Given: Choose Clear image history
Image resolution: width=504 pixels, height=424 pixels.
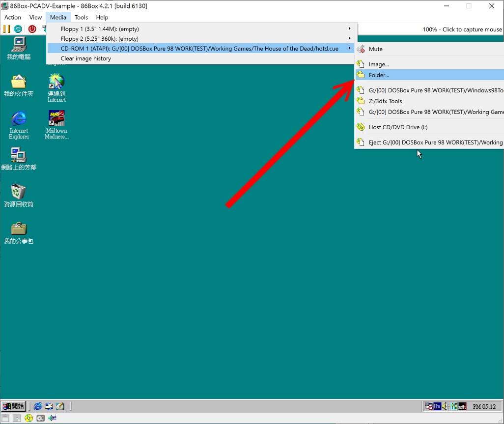Looking at the screenshot, I should tap(201, 58).
